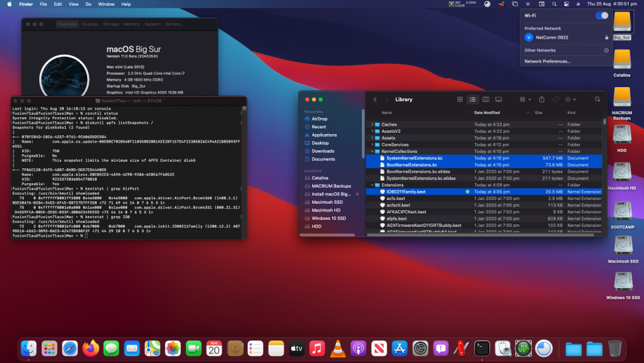
Task: Collapse the Extensions folder
Action: pos(372,185)
